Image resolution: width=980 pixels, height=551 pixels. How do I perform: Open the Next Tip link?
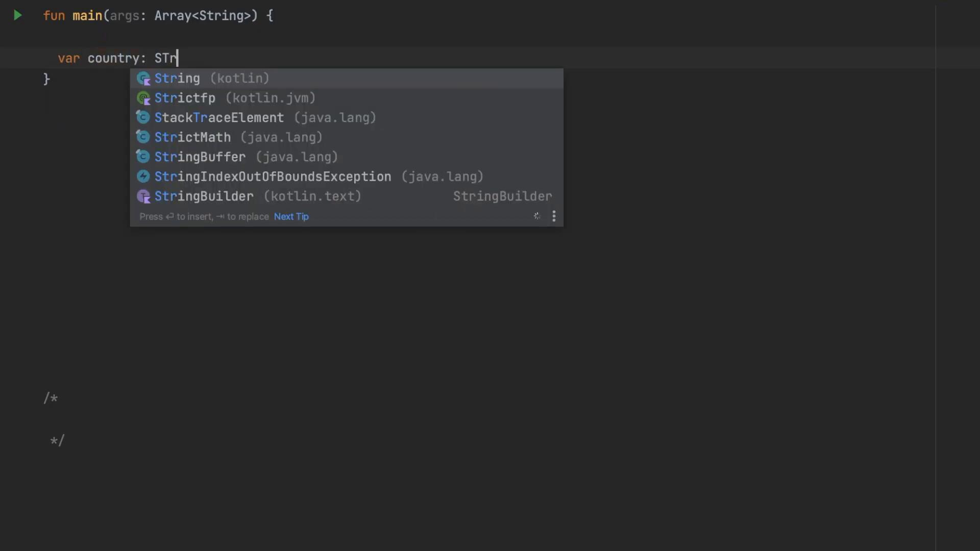pos(291,216)
